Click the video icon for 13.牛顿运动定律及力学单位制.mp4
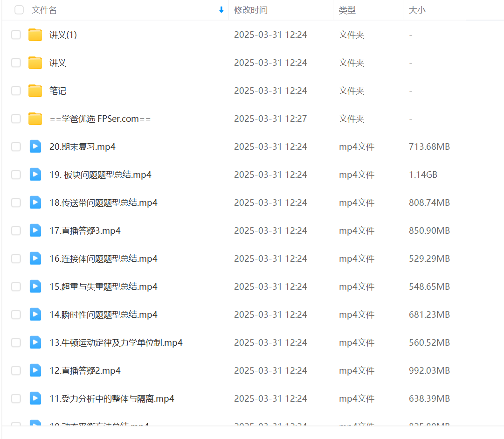Screen dimensions: 504x439 [35, 342]
